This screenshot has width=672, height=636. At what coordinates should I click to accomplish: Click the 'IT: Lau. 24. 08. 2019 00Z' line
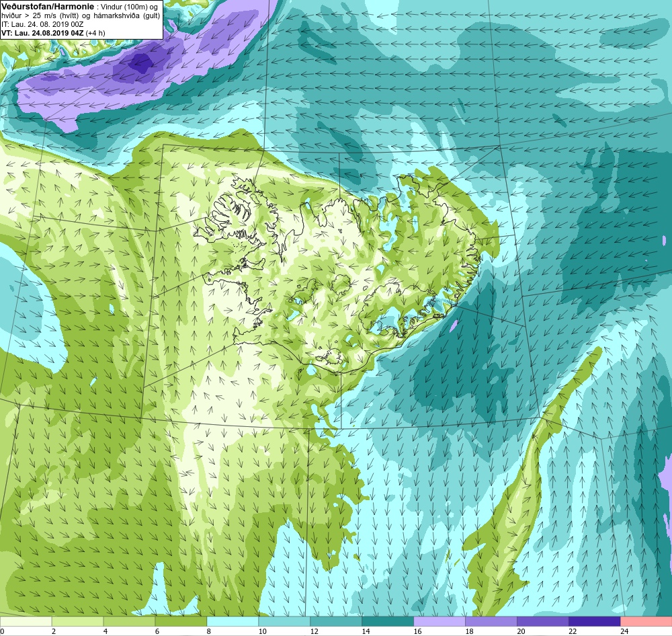(x=42, y=24)
